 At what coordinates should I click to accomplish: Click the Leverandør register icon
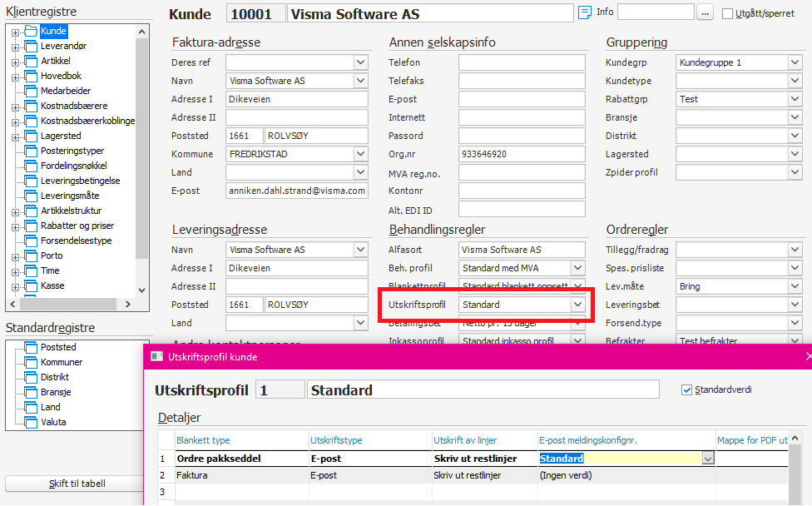(31, 46)
